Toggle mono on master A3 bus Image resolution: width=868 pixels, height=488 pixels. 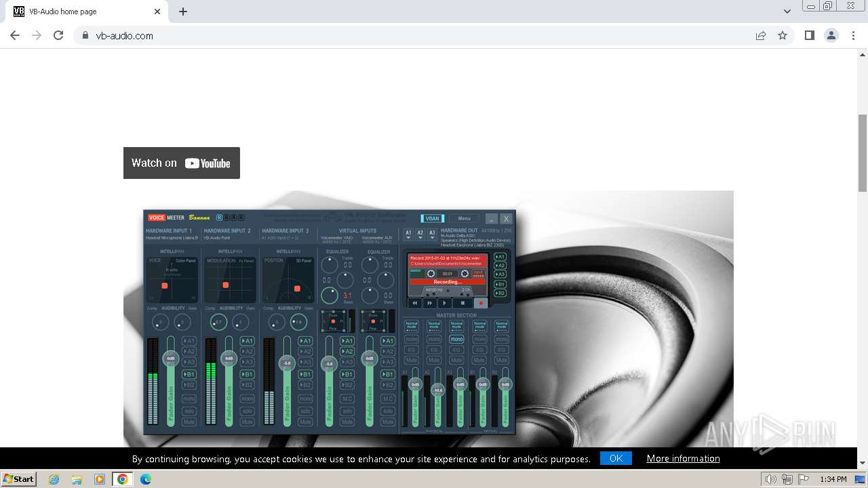(457, 339)
